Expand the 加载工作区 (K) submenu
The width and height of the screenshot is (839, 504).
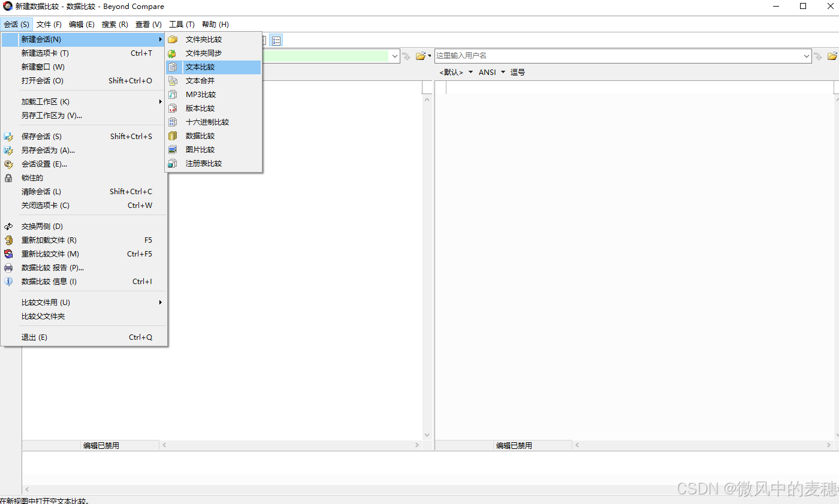(84, 102)
